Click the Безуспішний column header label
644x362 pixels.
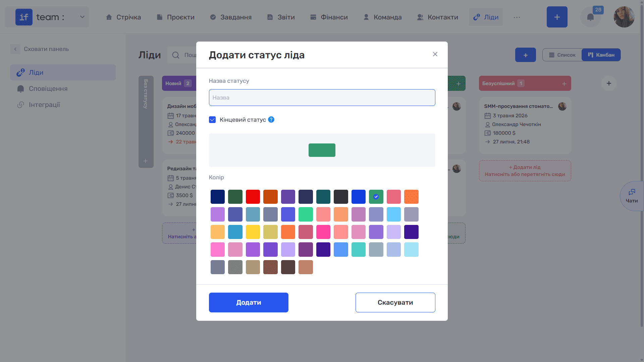pyautogui.click(x=498, y=83)
